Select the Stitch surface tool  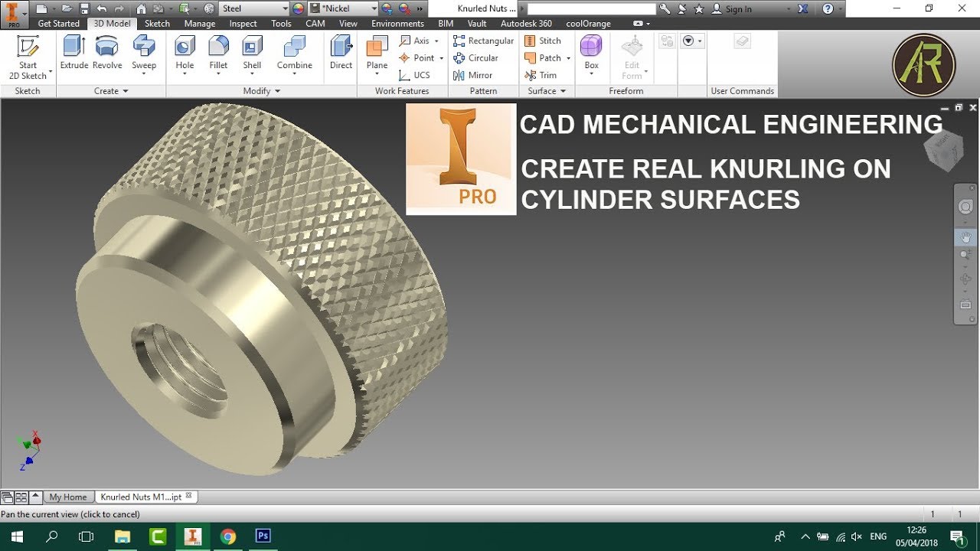click(x=543, y=41)
